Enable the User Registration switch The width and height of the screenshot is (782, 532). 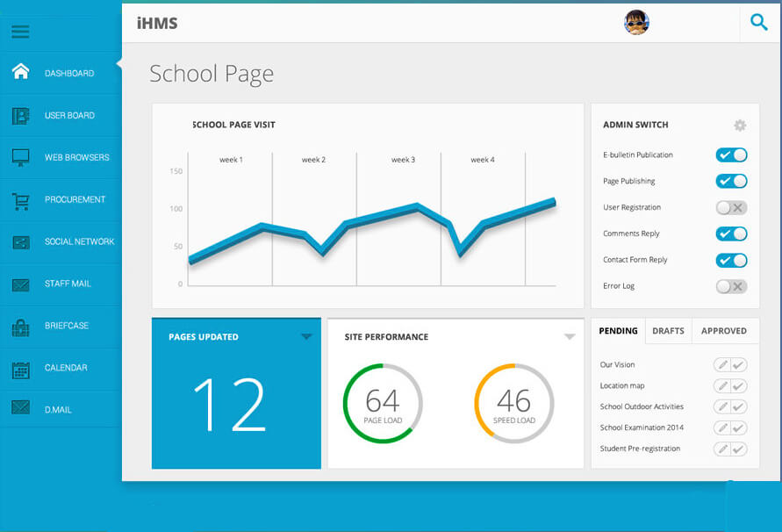click(731, 208)
